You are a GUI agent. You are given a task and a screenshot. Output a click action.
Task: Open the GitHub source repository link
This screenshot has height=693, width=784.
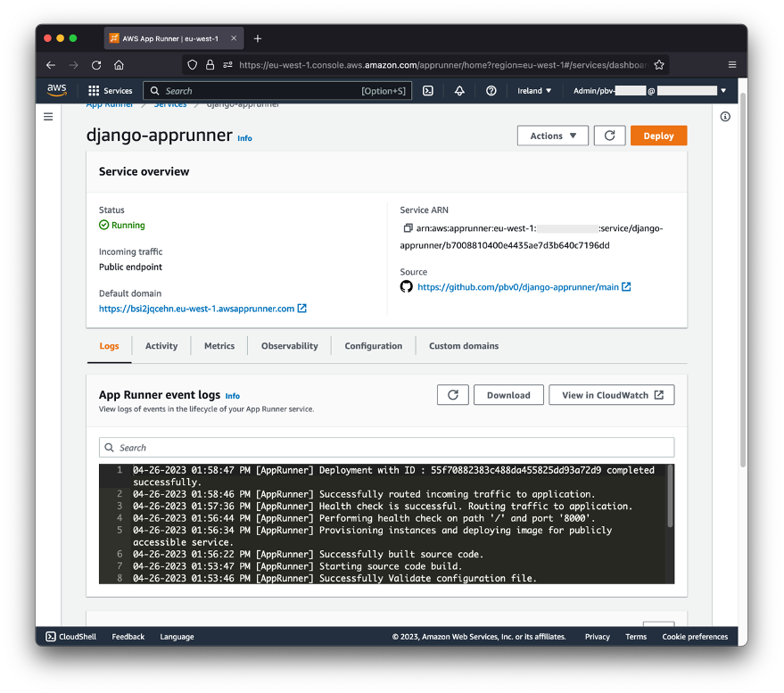pyautogui.click(x=524, y=286)
